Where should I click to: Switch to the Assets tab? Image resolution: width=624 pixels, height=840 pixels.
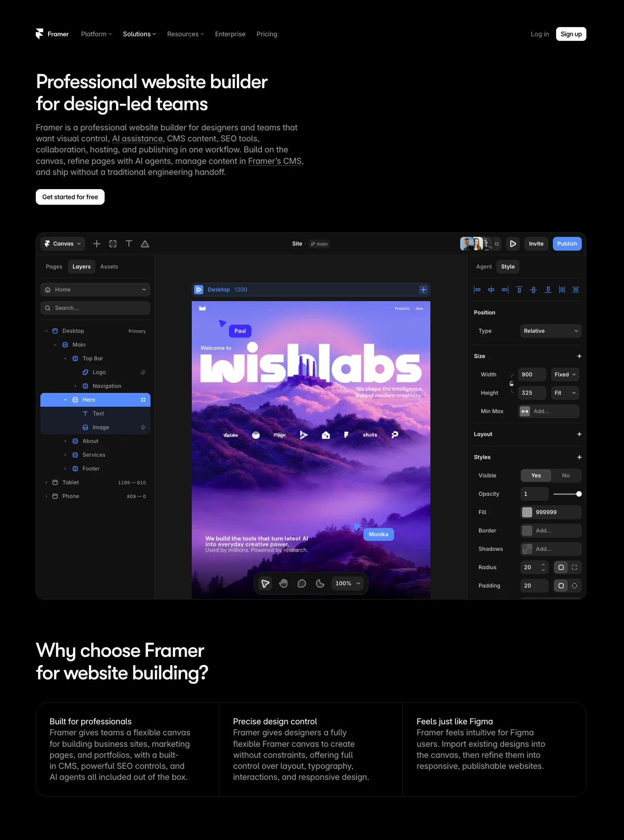click(x=109, y=267)
